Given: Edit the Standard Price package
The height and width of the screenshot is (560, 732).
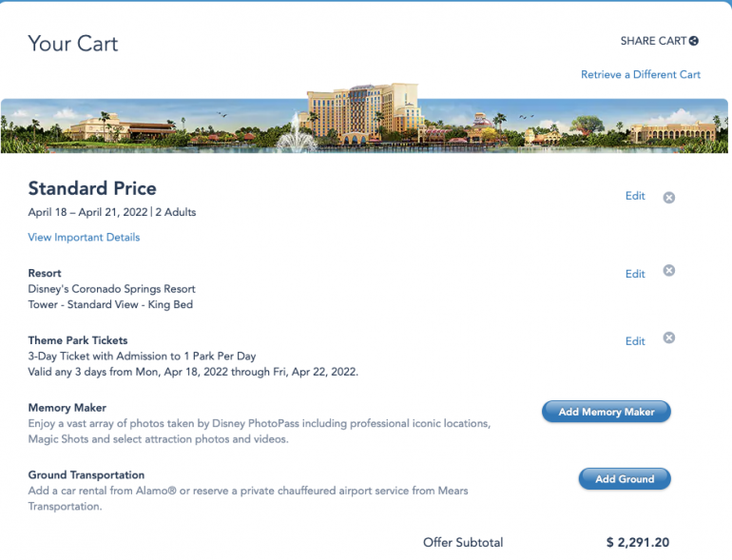Looking at the screenshot, I should click(x=635, y=196).
